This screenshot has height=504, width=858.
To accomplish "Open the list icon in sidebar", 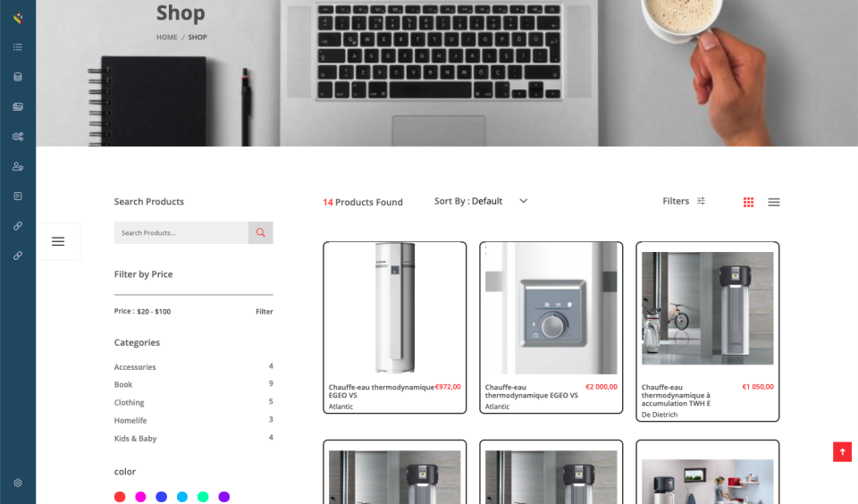I will click(x=18, y=47).
